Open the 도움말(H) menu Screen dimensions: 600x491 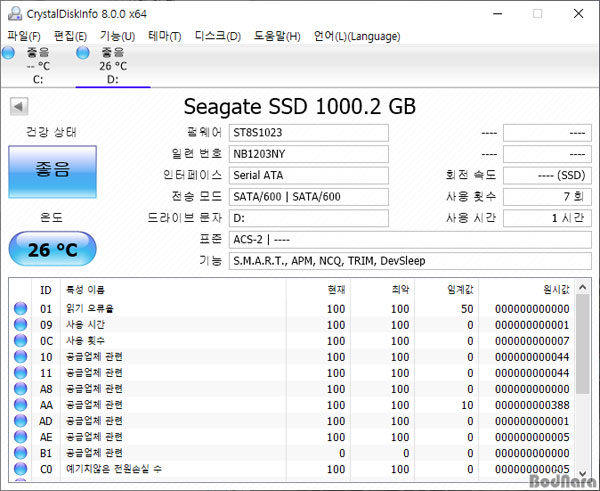click(x=277, y=36)
